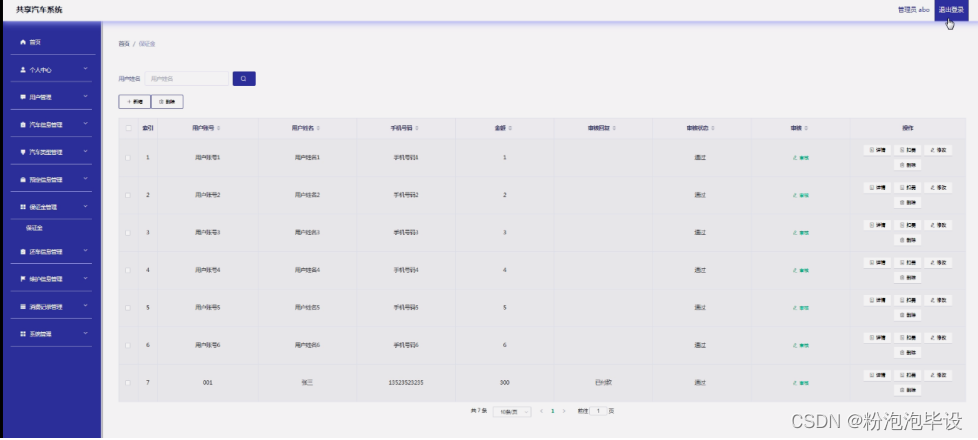Viewport: 978px width, 440px height.
Task: Click the 300 amount cell
Action: [505, 383]
